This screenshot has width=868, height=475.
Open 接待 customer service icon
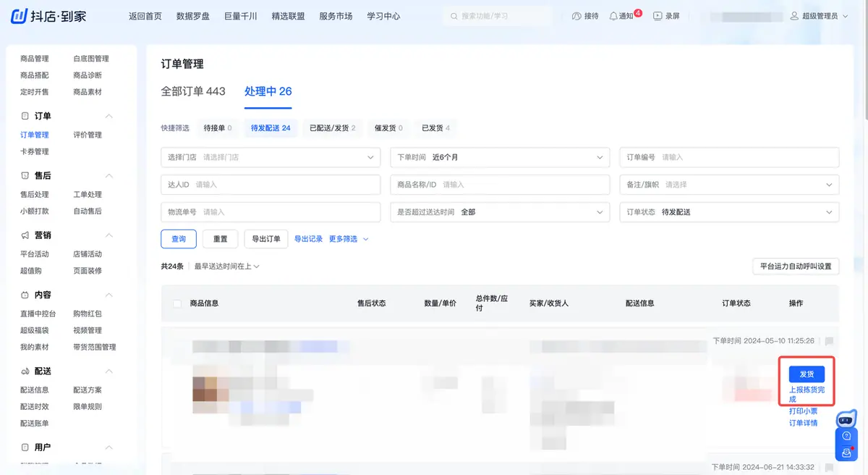576,16
